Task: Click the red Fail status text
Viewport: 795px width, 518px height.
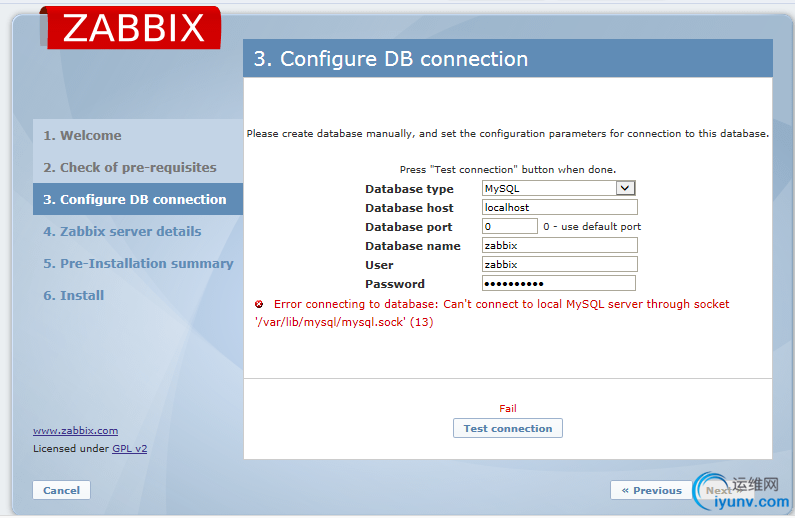Action: 508,409
